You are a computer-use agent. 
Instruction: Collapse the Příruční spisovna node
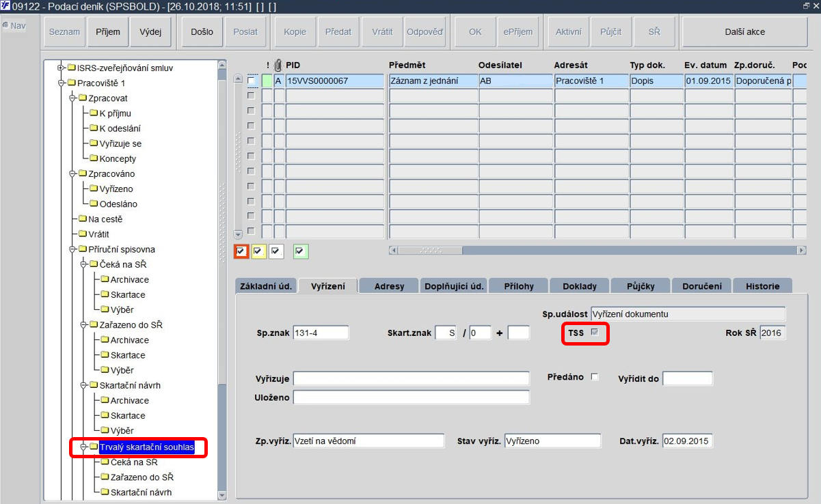[x=72, y=249]
